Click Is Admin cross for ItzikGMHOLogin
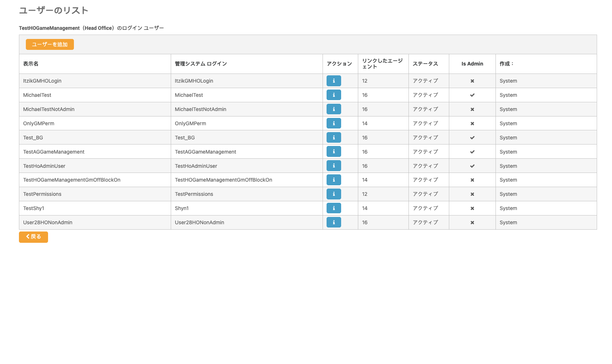The width and height of the screenshot is (612, 364). [472, 81]
